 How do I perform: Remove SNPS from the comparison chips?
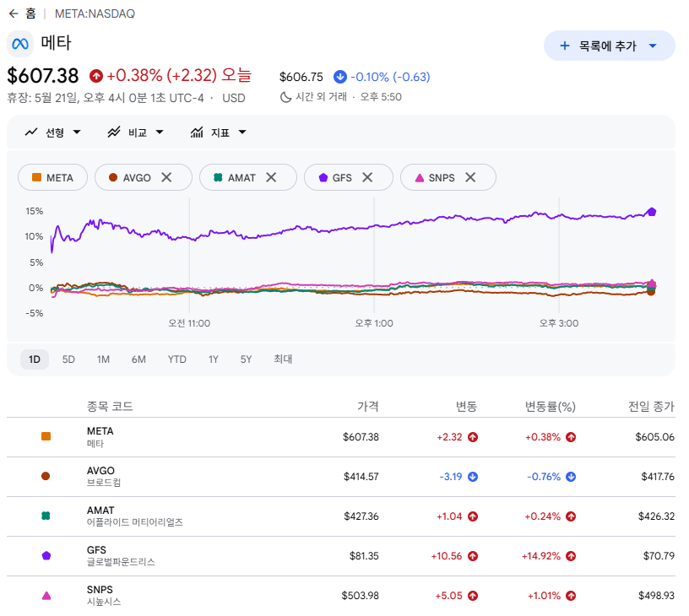470,177
